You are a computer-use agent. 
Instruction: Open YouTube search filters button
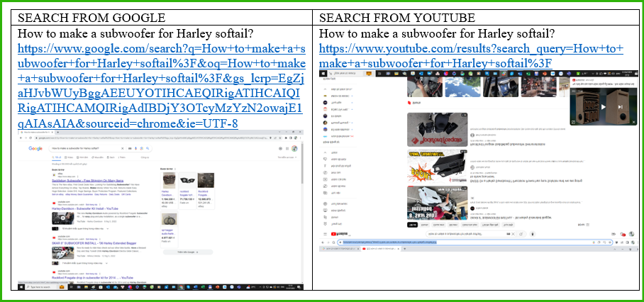coord(584,225)
